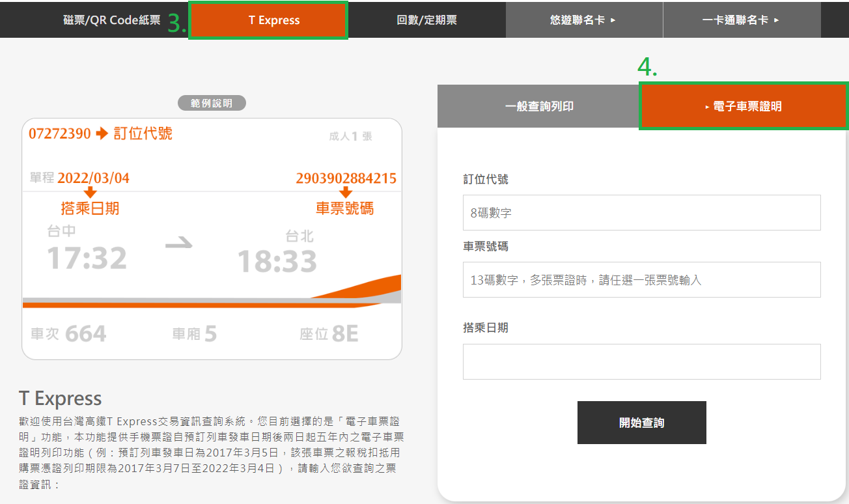Click the T Express heading below the ticket
This screenshot has width=849, height=504.
(x=61, y=398)
